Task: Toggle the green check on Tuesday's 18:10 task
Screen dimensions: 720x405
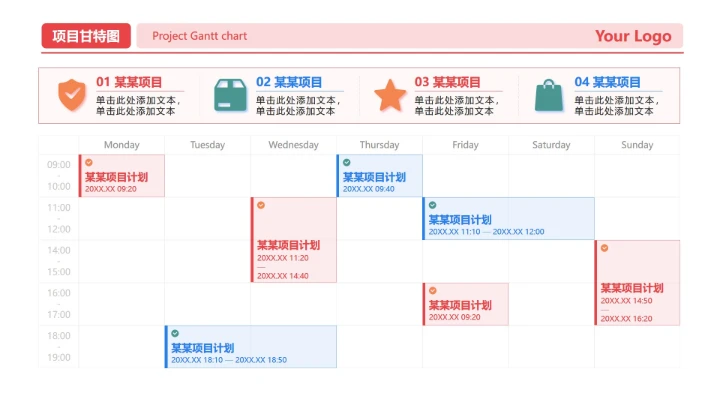Action: point(175,333)
